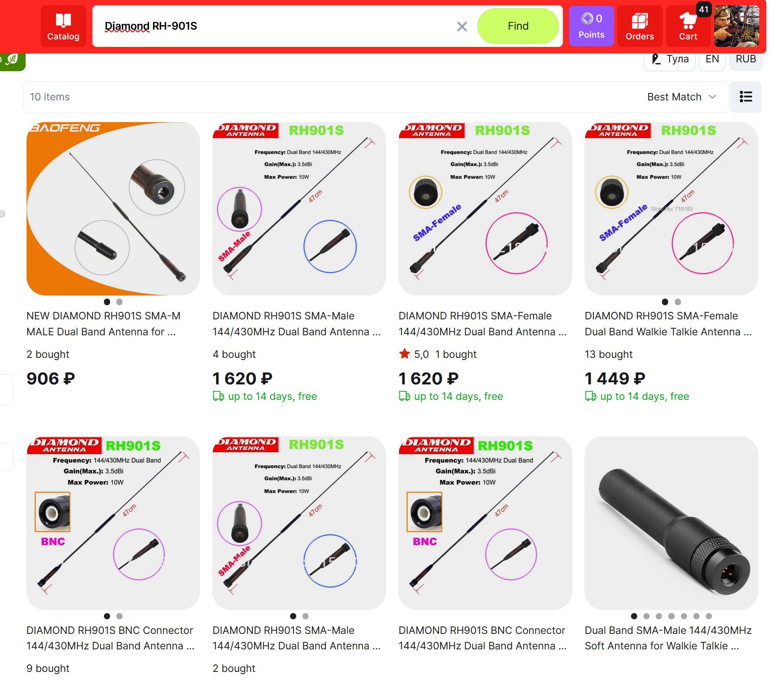Change delivery location Тула

click(670, 59)
